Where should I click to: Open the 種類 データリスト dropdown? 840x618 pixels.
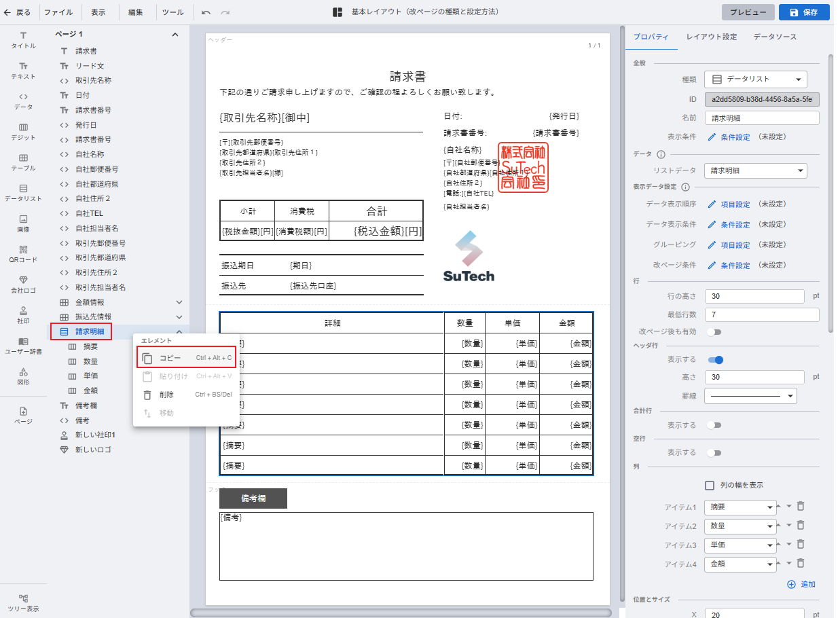[755, 79]
